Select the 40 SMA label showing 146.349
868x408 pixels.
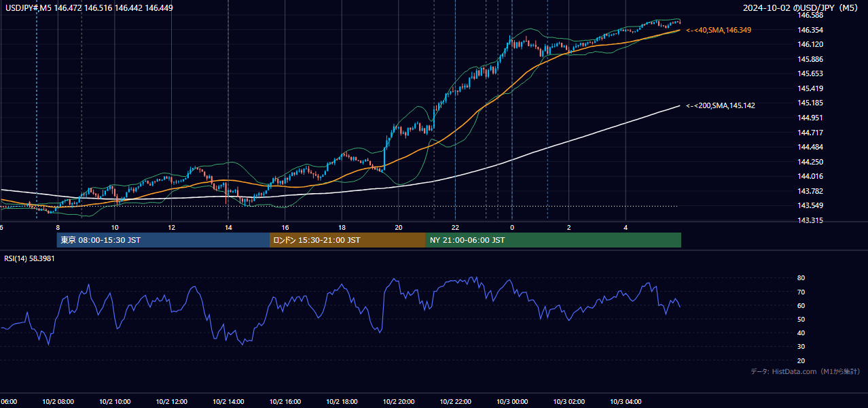click(719, 30)
